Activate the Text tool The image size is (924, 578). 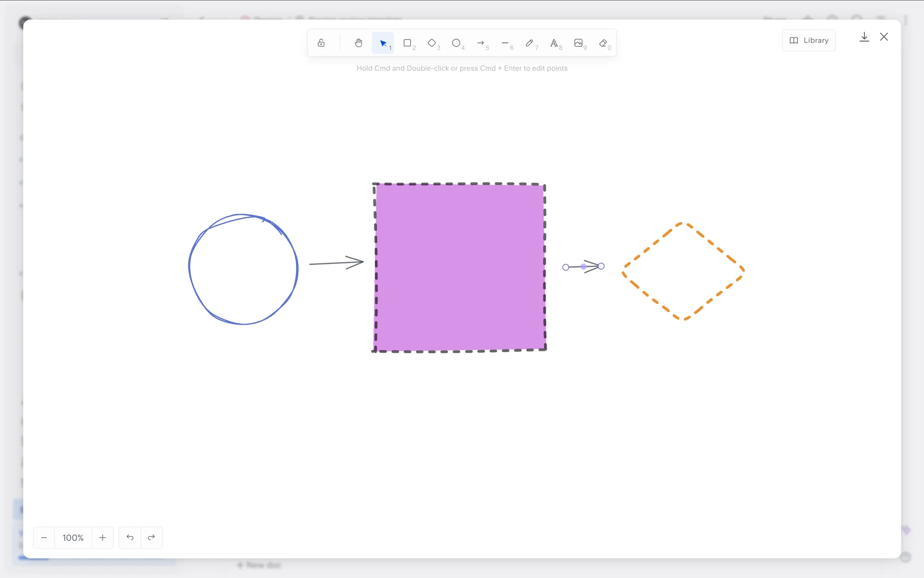click(x=554, y=43)
